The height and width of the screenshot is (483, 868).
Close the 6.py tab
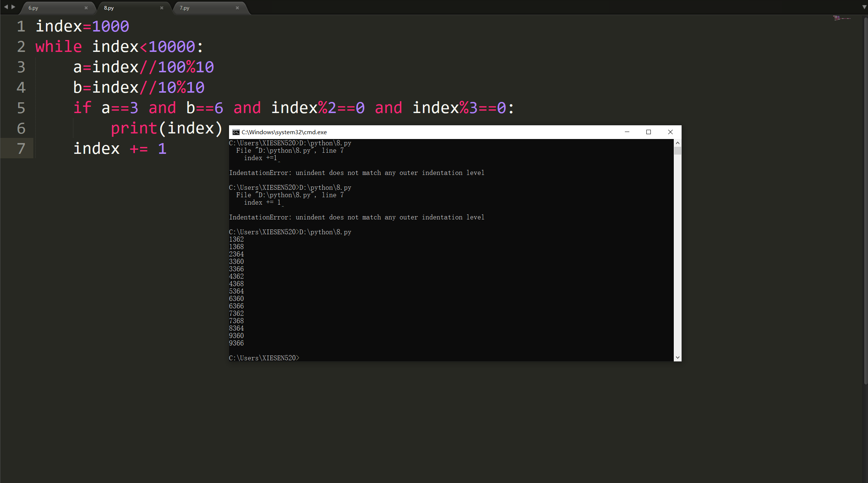pyautogui.click(x=86, y=8)
